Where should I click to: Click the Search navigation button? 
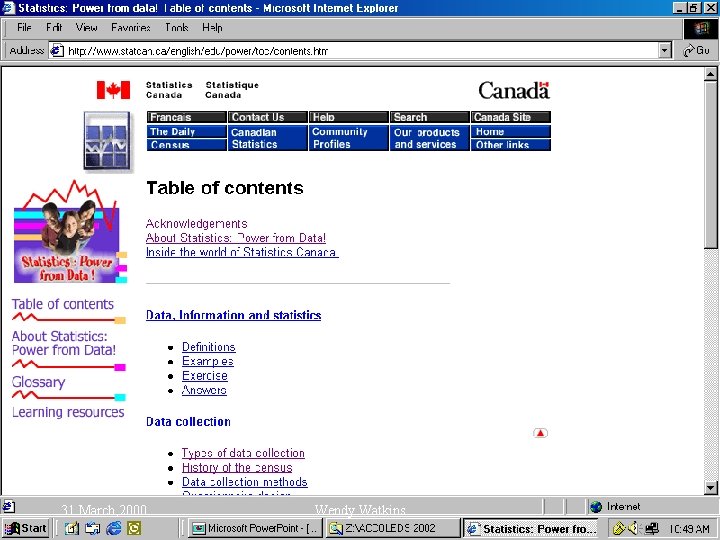pyautogui.click(x=429, y=117)
